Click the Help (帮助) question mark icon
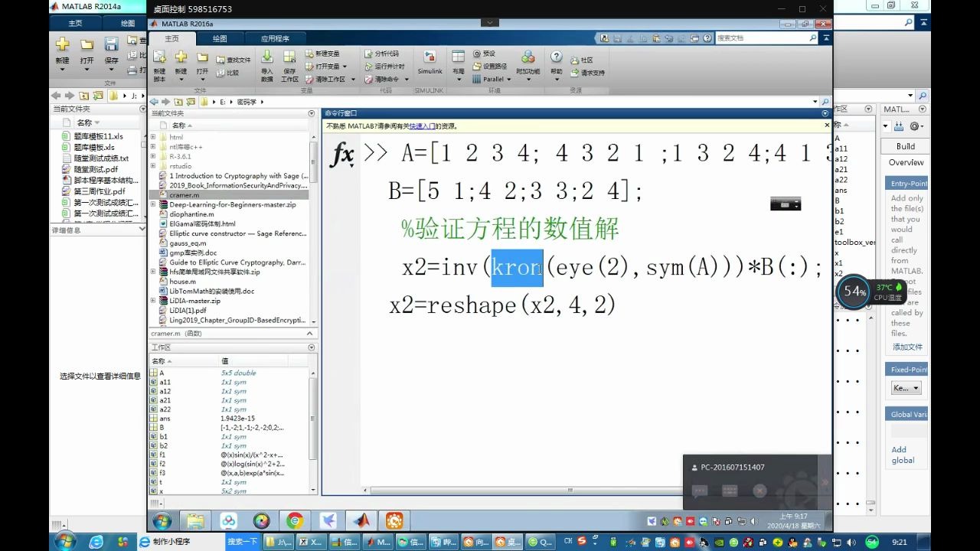The image size is (980, 551). click(556, 57)
